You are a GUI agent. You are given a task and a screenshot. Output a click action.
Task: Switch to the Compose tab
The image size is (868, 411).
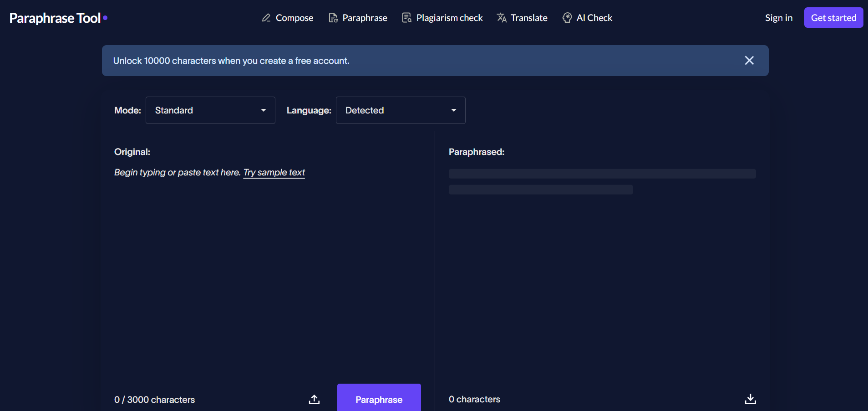pos(294,18)
